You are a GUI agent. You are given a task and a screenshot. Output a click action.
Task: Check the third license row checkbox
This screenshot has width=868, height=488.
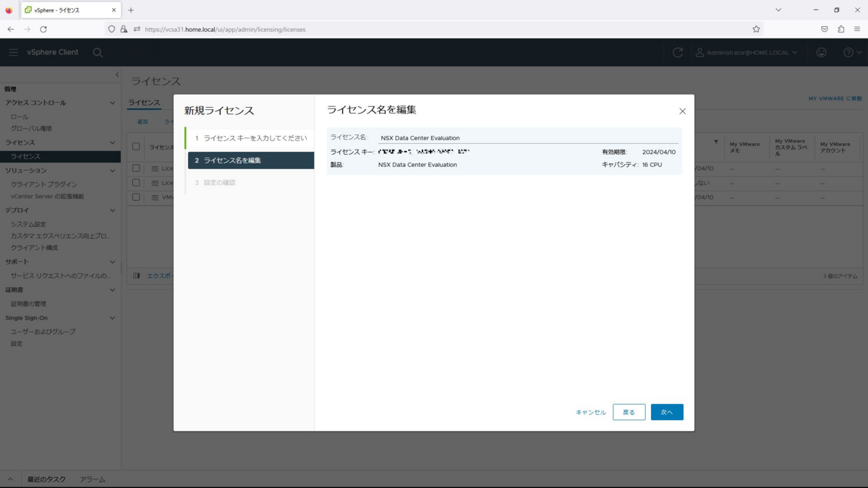click(136, 197)
